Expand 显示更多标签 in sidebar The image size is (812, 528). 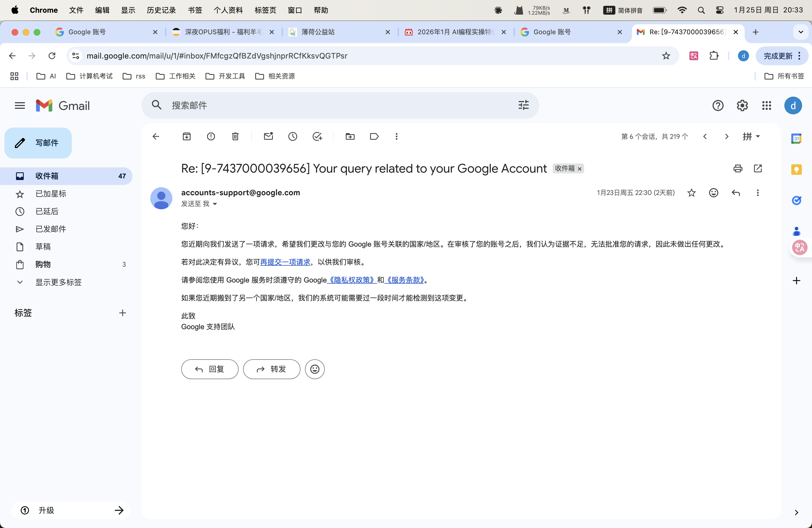click(x=58, y=282)
